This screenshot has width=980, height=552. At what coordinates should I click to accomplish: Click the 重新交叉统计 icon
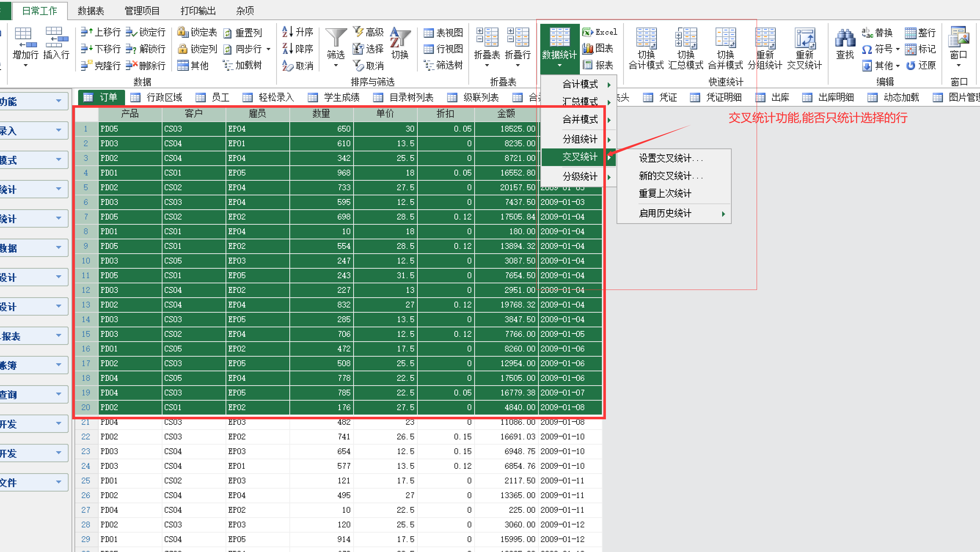tap(804, 39)
